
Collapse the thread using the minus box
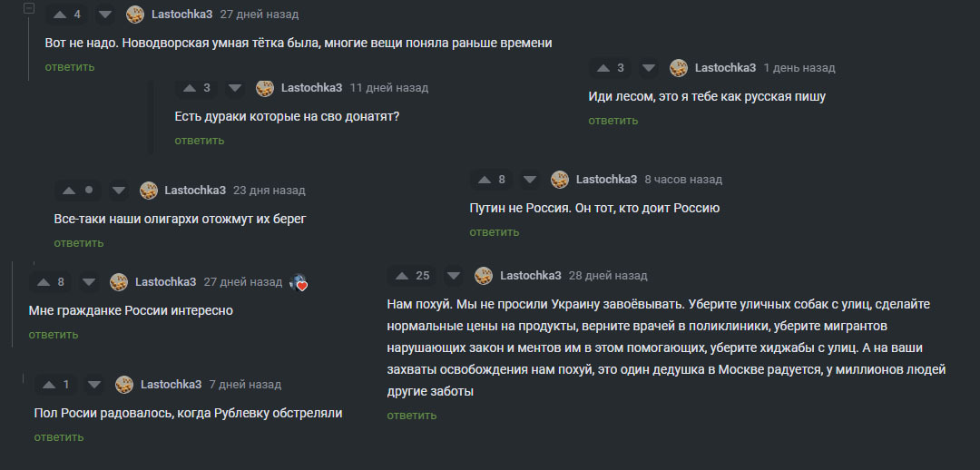point(28,8)
